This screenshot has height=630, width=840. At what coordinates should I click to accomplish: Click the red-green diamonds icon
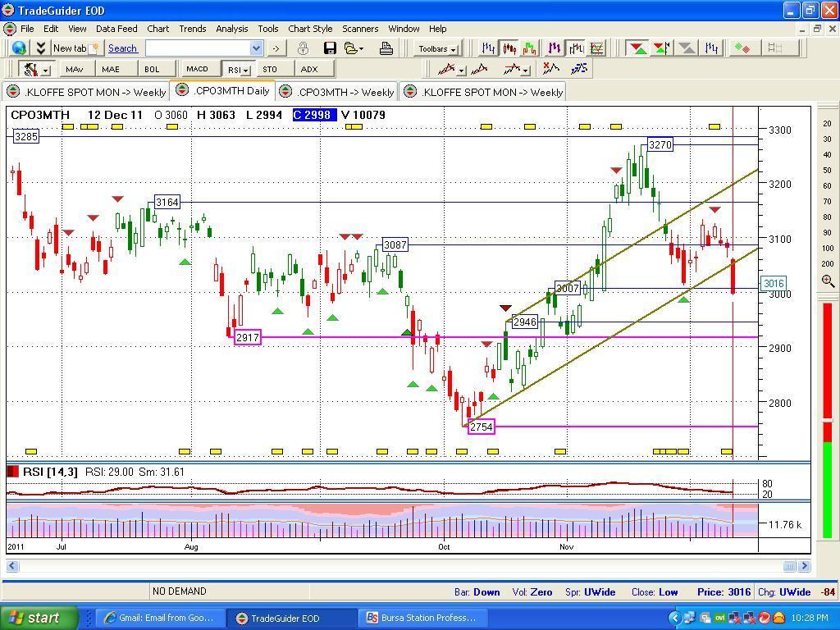coord(742,48)
